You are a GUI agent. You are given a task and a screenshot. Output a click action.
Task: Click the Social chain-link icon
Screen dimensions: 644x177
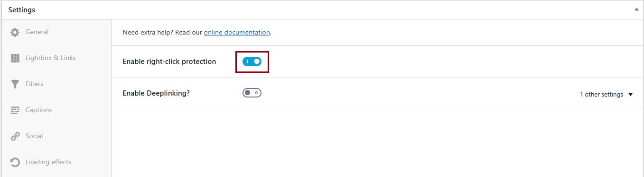15,136
